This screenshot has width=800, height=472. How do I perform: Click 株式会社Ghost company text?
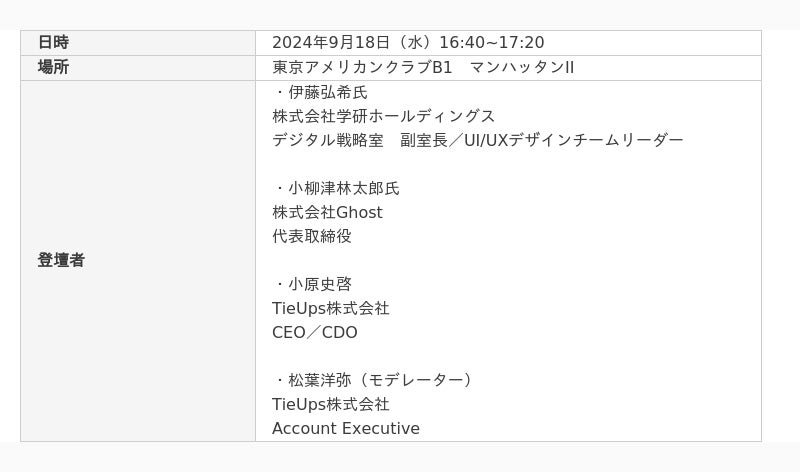tap(327, 212)
